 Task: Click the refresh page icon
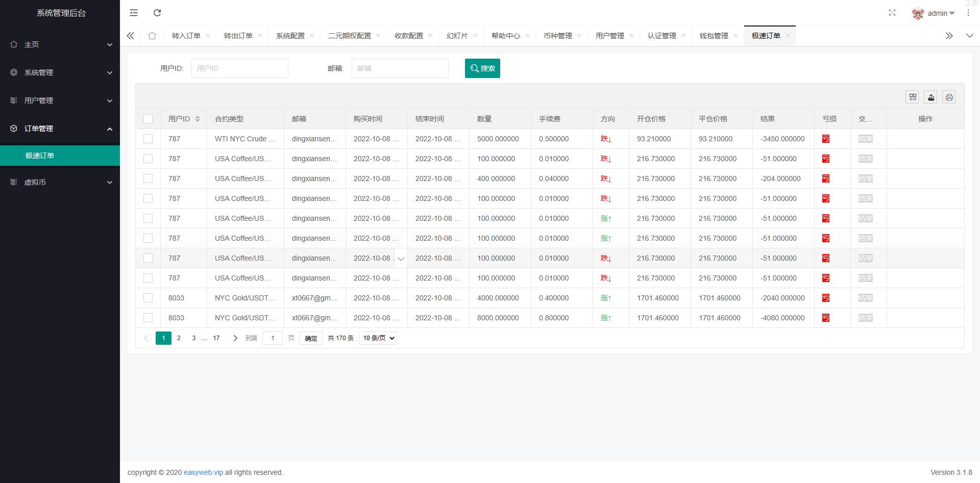157,13
